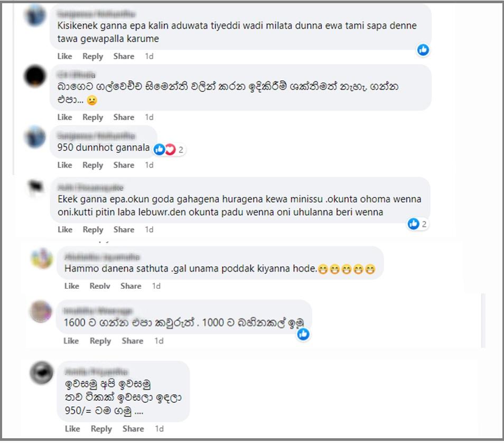This screenshot has height=443, width=504.
Task: Reply to the '1600' Sinhala comment
Action: [x=100, y=340]
